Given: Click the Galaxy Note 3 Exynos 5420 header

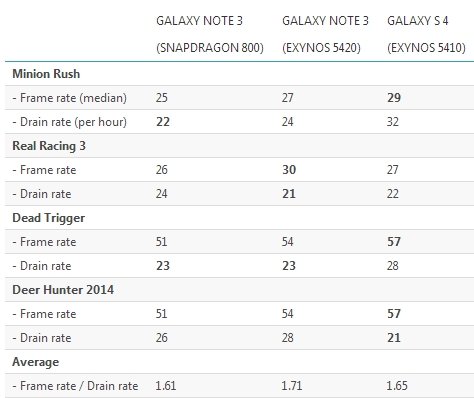Looking at the screenshot, I should [325, 34].
